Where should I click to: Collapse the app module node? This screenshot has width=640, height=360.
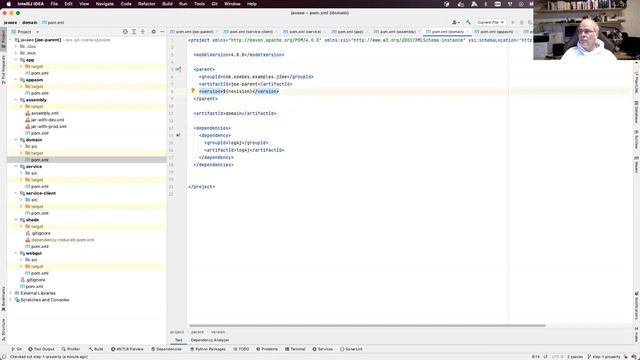click(x=16, y=60)
